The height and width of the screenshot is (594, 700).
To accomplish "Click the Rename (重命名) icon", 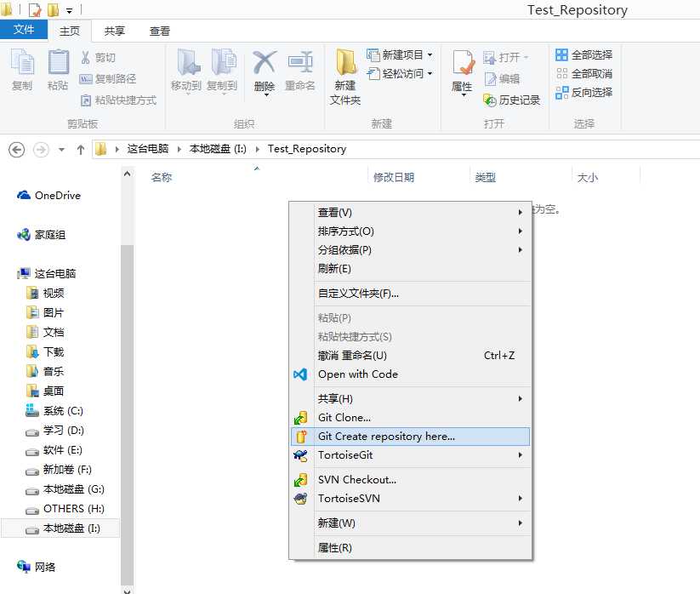I will [300, 62].
